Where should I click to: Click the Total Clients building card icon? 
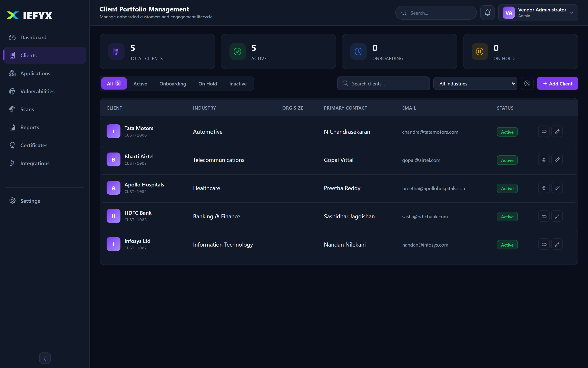pyautogui.click(x=116, y=51)
